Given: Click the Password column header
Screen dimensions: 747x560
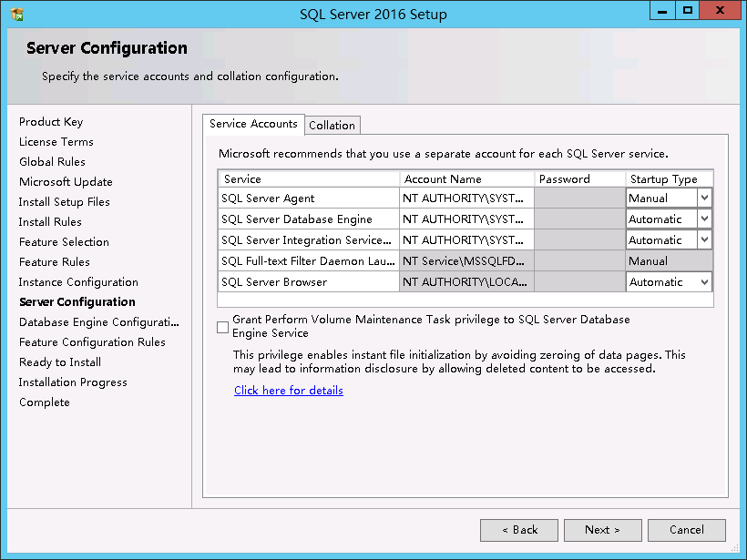Looking at the screenshot, I should point(579,179).
